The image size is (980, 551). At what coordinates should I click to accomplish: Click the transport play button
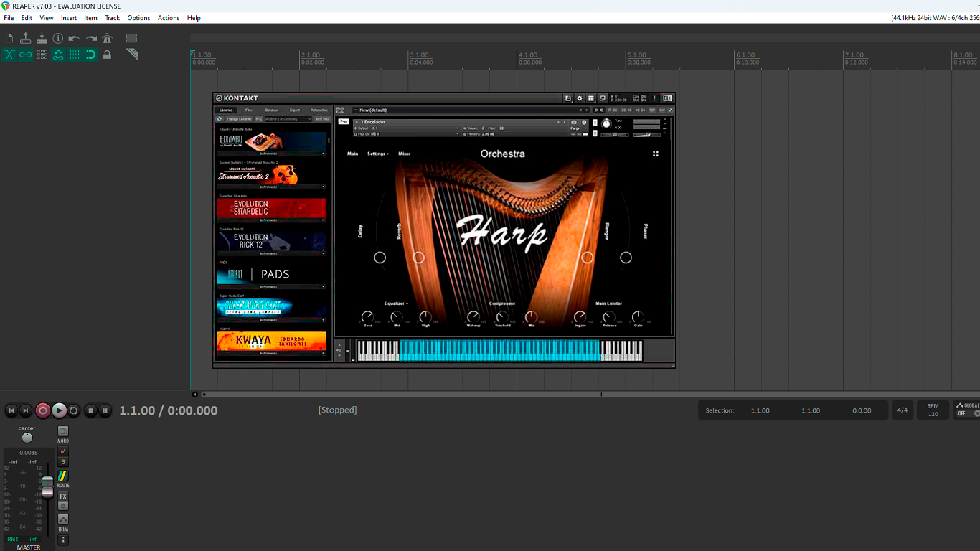(60, 410)
